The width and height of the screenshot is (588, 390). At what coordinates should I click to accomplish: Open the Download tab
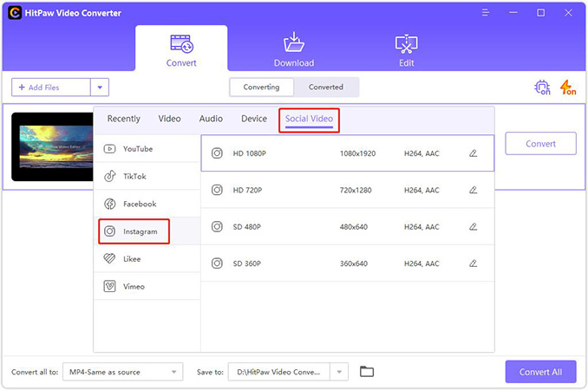[x=294, y=49]
